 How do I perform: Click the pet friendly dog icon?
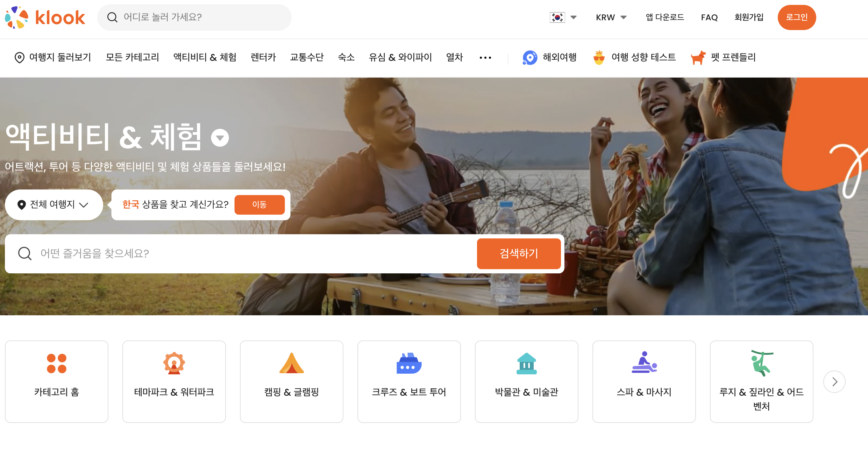click(x=698, y=57)
